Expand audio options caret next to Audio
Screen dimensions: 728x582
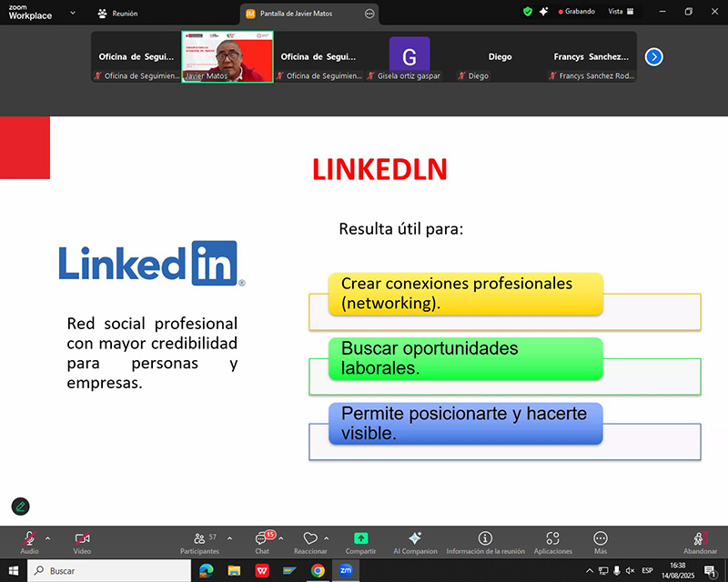point(47,538)
